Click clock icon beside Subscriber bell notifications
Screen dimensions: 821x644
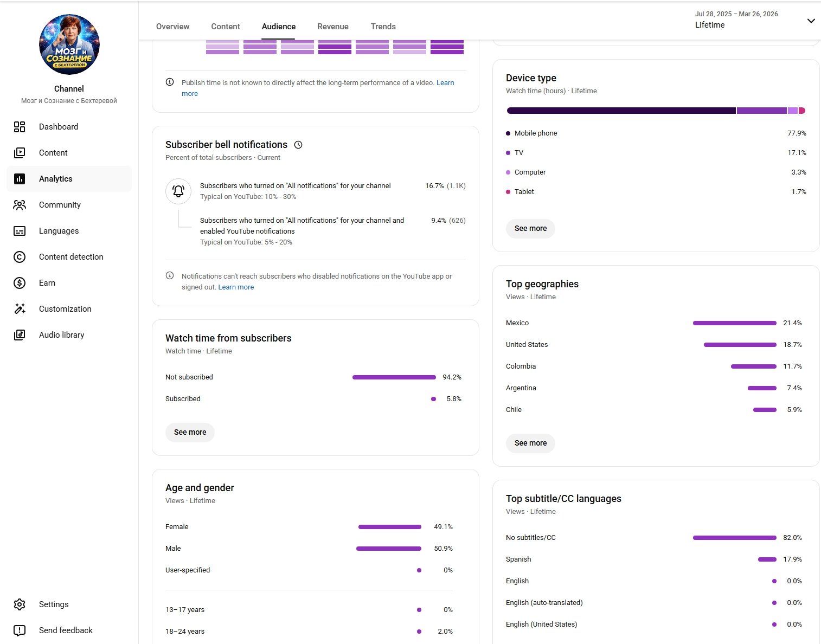(298, 145)
